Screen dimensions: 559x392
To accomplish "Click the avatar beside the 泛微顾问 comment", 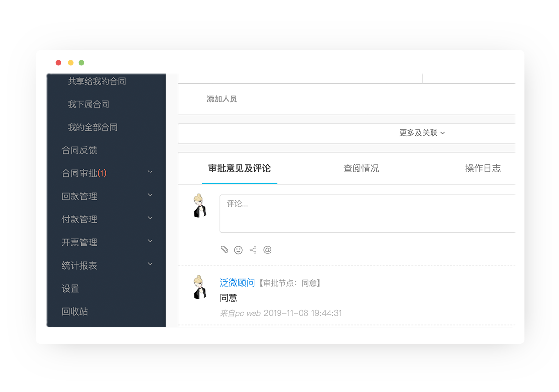I will click(200, 287).
